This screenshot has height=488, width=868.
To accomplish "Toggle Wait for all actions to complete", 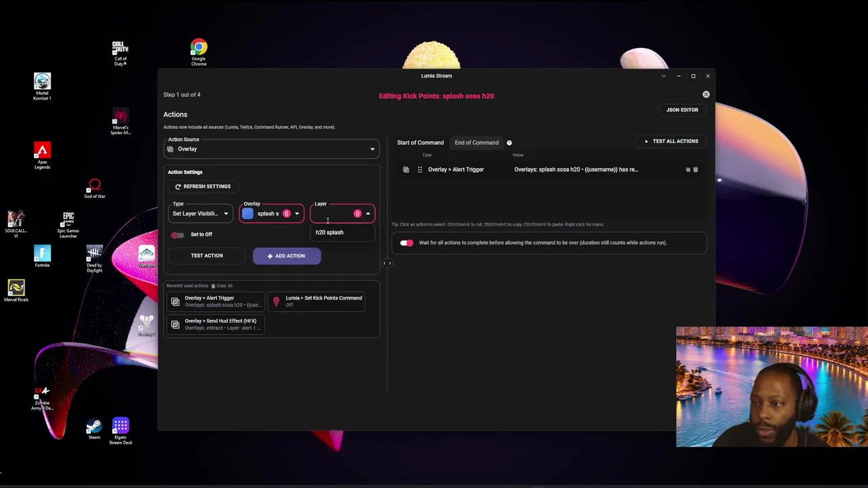I will pos(406,243).
